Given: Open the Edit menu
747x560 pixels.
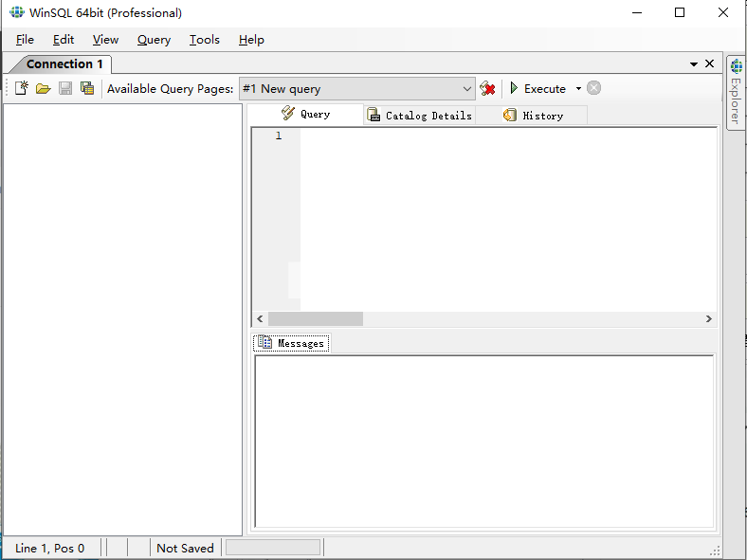Looking at the screenshot, I should (x=64, y=40).
